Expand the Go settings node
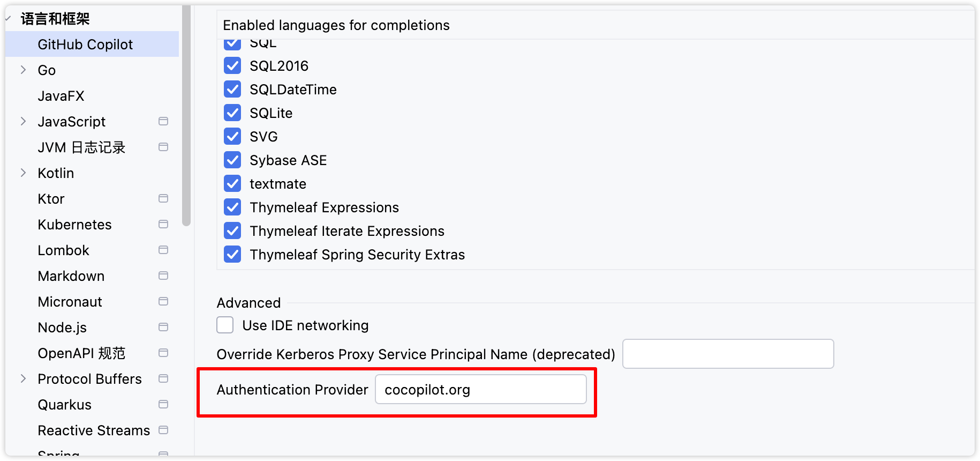 pos(23,70)
